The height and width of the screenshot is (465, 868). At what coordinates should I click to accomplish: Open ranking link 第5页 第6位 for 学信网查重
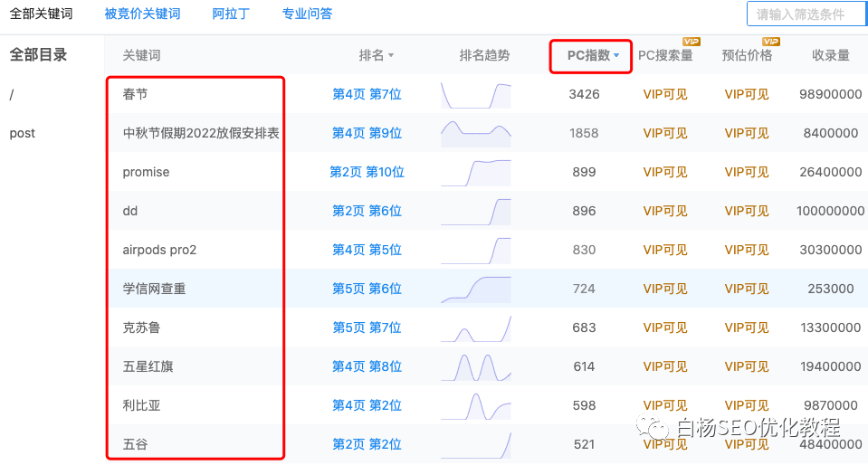pos(367,289)
